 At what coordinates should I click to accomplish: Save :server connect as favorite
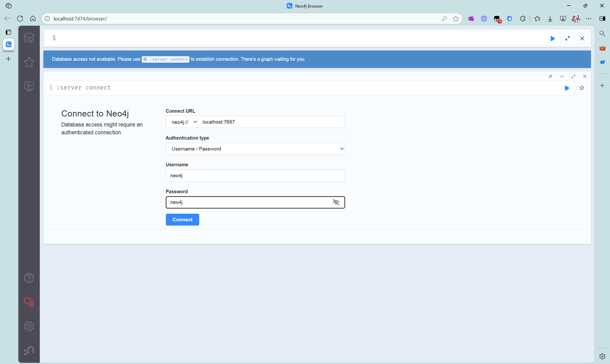pos(582,88)
